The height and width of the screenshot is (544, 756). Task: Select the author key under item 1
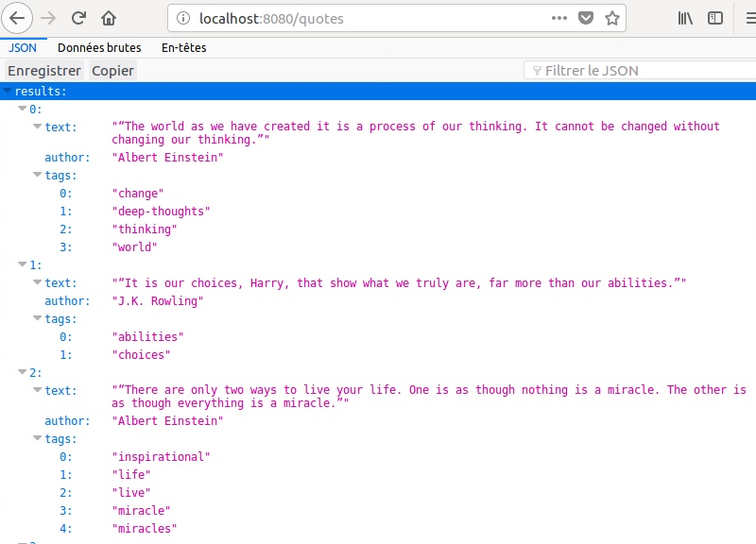(x=67, y=301)
